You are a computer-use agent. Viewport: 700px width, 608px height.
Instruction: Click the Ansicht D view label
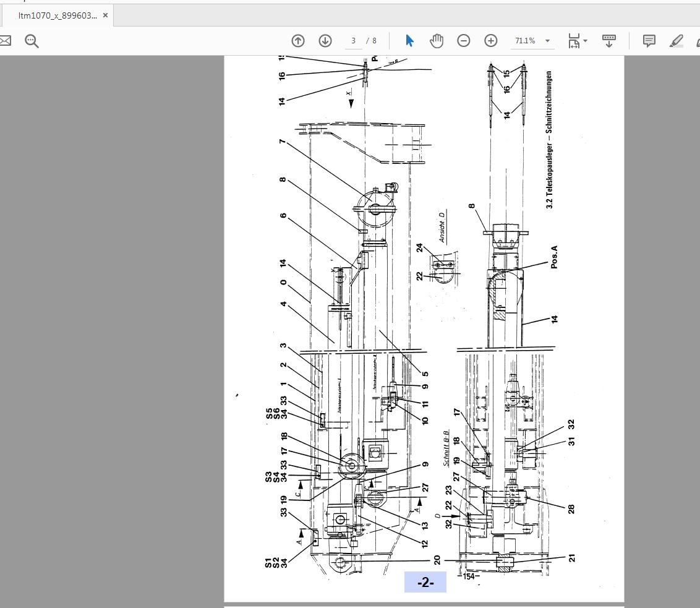442,227
